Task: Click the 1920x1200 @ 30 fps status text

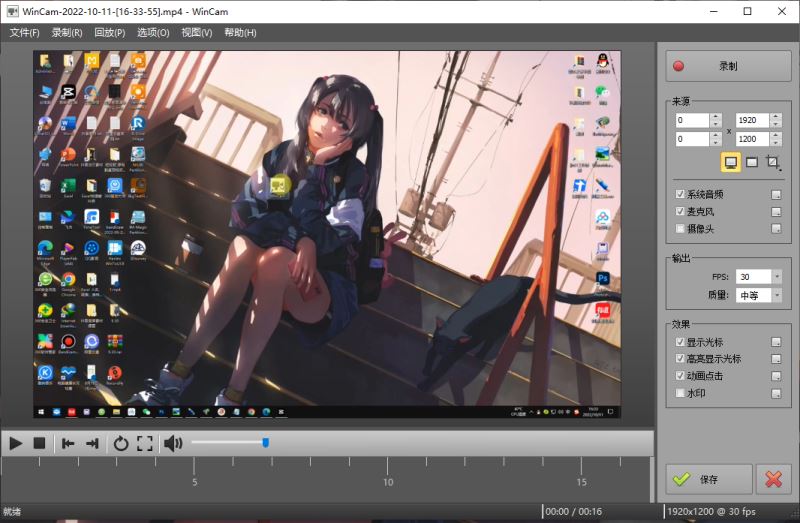Action: (711, 511)
